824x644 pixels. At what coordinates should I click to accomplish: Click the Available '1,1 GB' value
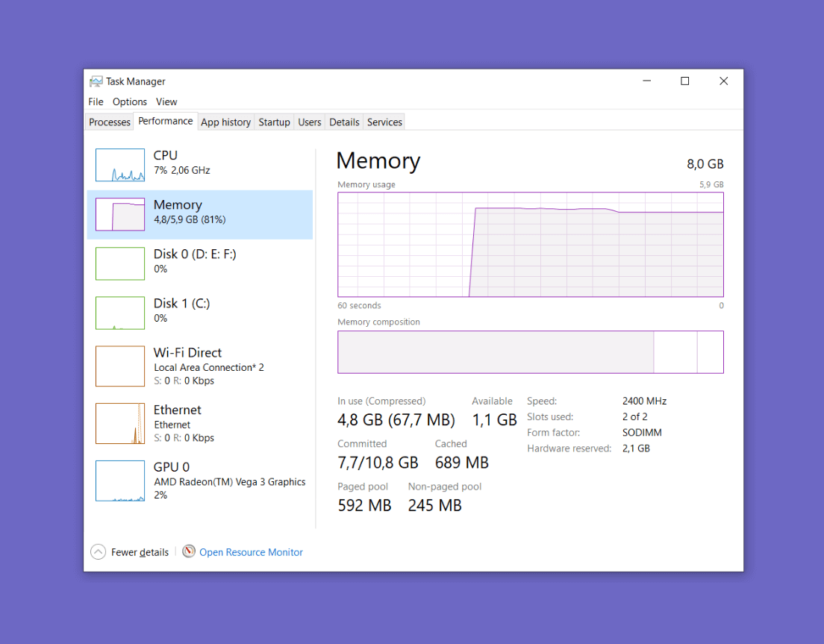click(495, 419)
